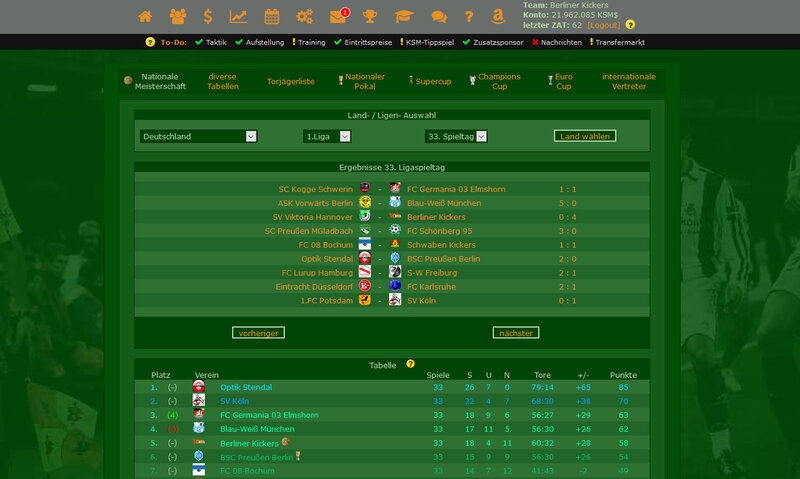Open Aufstellung to-do item
Viewport: 800px width, 479px height.
[265, 42]
